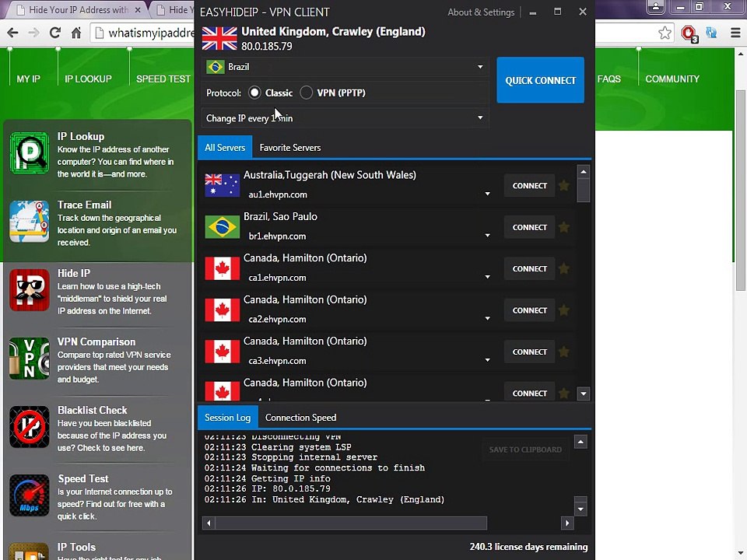Expand ca1.ehvpn.com server dropdown arrow
747x560 pixels.
487,277
